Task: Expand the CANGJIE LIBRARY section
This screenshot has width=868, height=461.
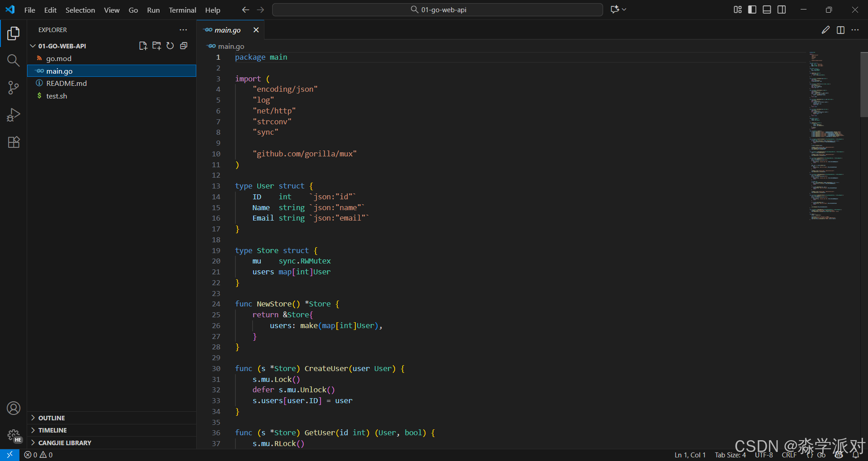Action: (112, 443)
